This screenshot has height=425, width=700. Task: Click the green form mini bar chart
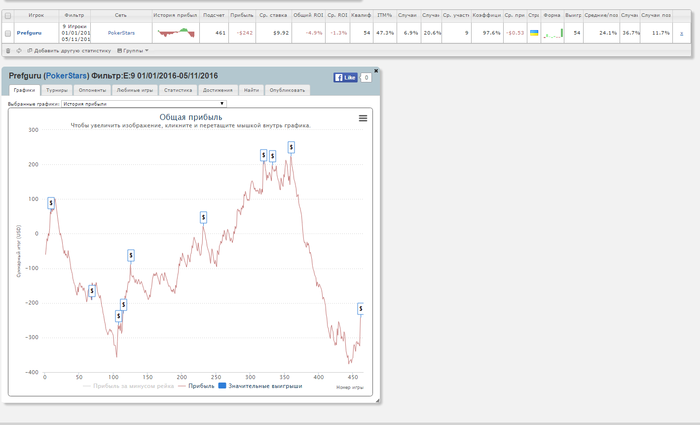553,33
